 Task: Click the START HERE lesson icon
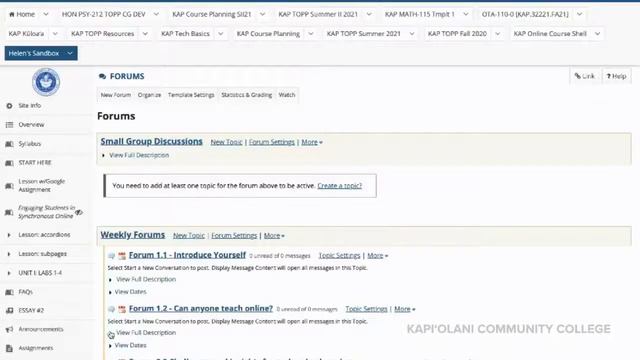[9, 163]
